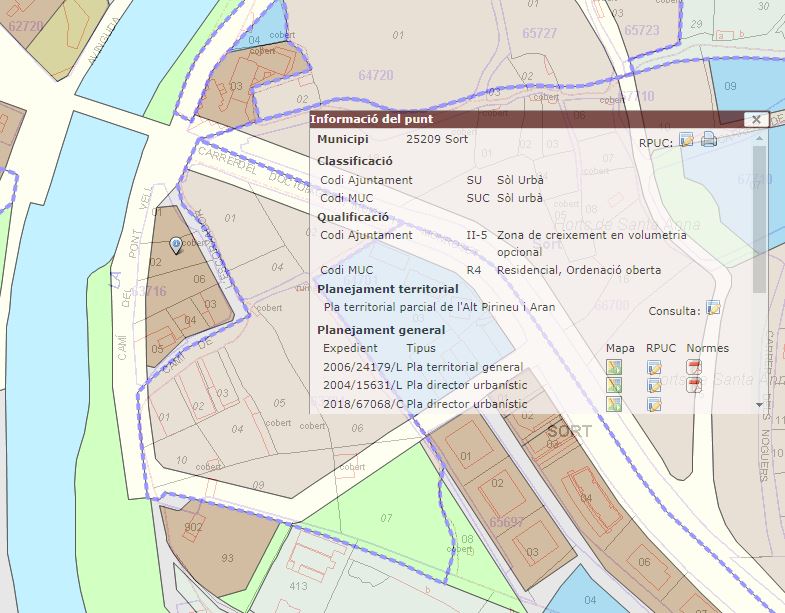The image size is (785, 613).
Task: Open the Normes PDF for expedient 2006/24179/L
Action: [x=694, y=367]
